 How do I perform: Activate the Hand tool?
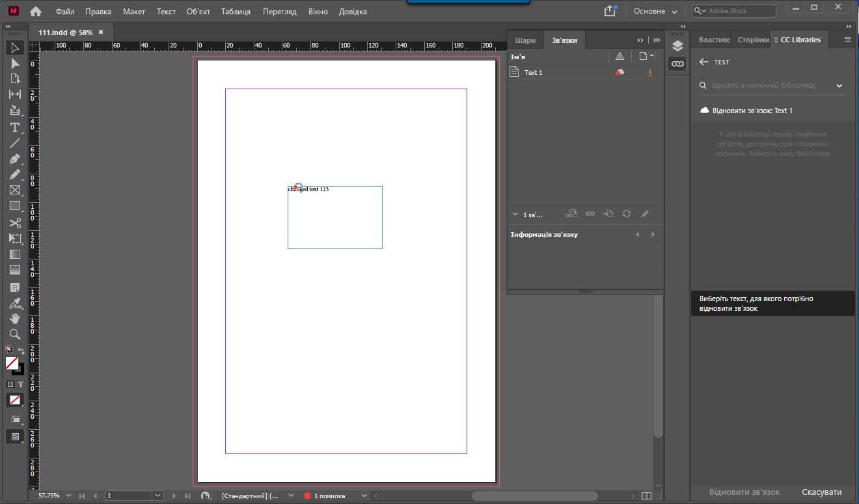click(x=14, y=319)
